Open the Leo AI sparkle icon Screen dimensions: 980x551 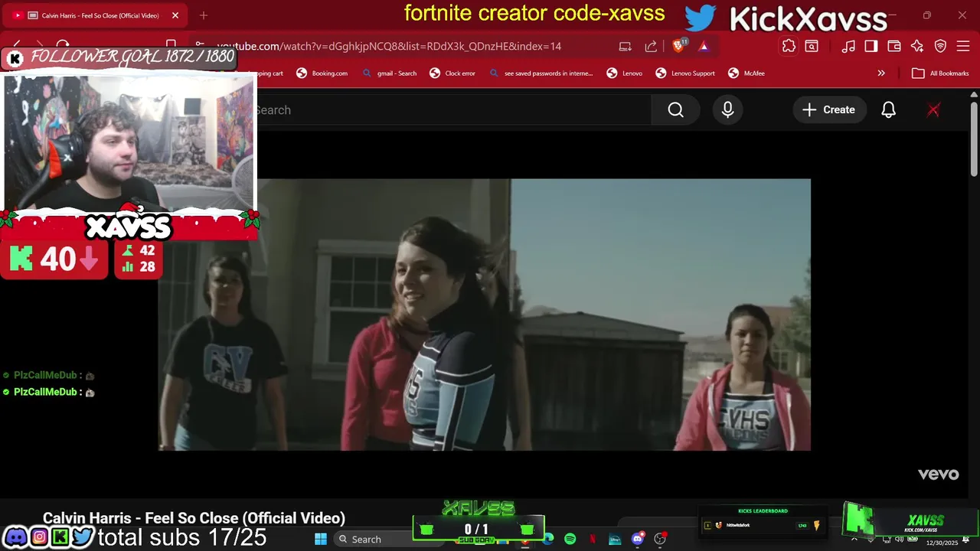916,46
